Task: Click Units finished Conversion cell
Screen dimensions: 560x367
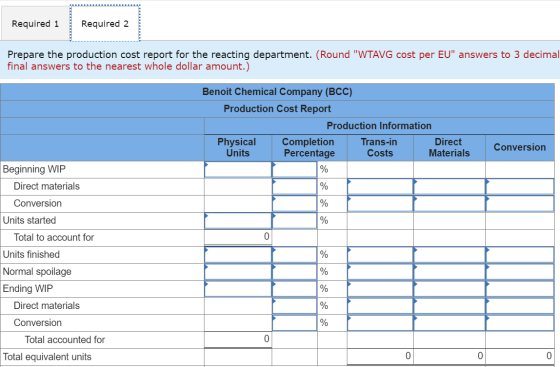Action: [520, 255]
